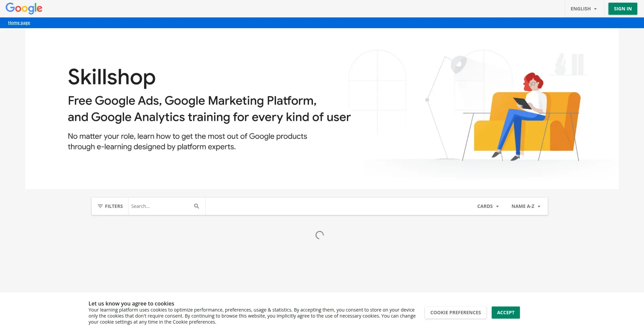Click the woman on sofa illustration
644x333 pixels.
point(527,117)
